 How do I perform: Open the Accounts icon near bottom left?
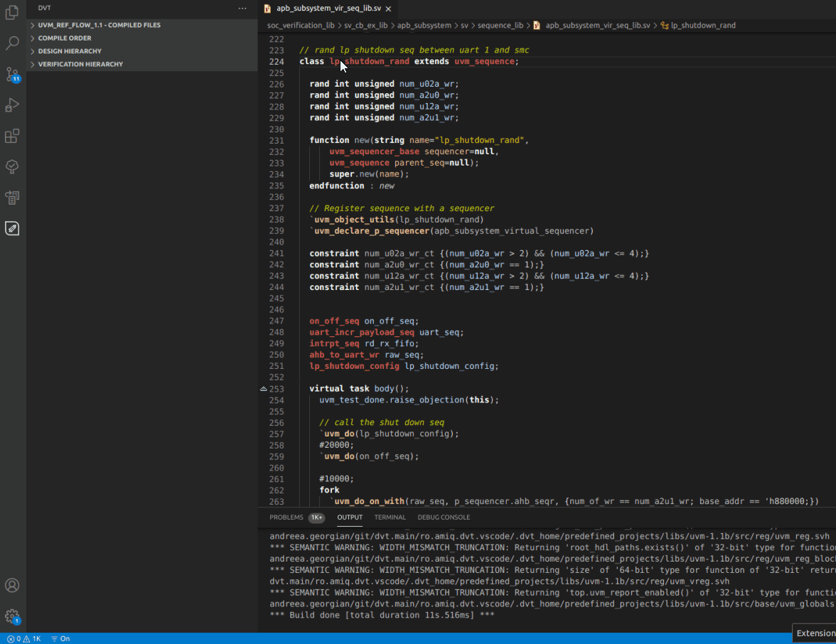click(x=11, y=585)
